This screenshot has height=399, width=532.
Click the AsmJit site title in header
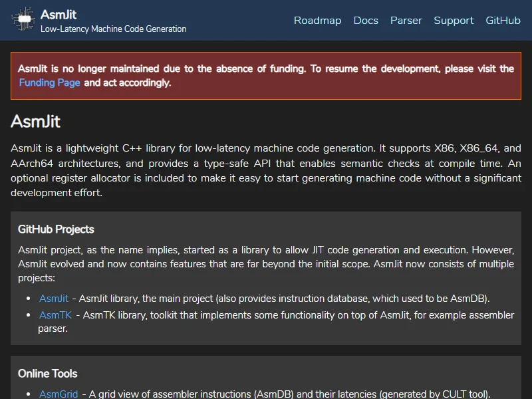pos(59,14)
